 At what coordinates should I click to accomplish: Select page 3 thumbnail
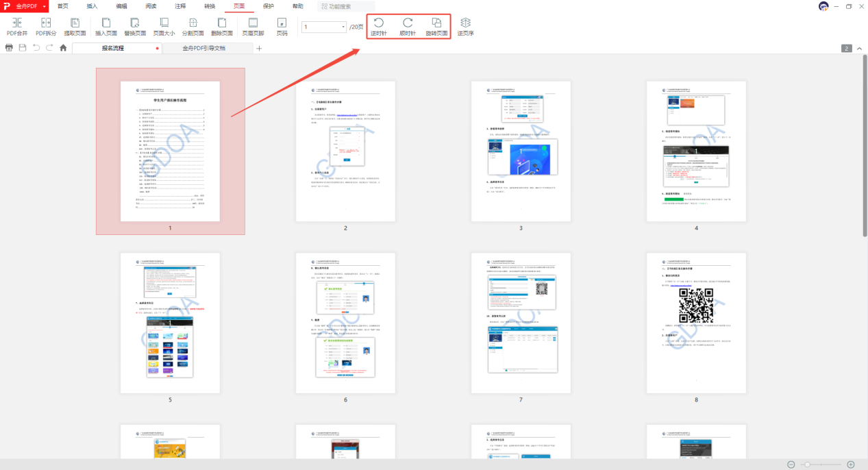click(521, 151)
